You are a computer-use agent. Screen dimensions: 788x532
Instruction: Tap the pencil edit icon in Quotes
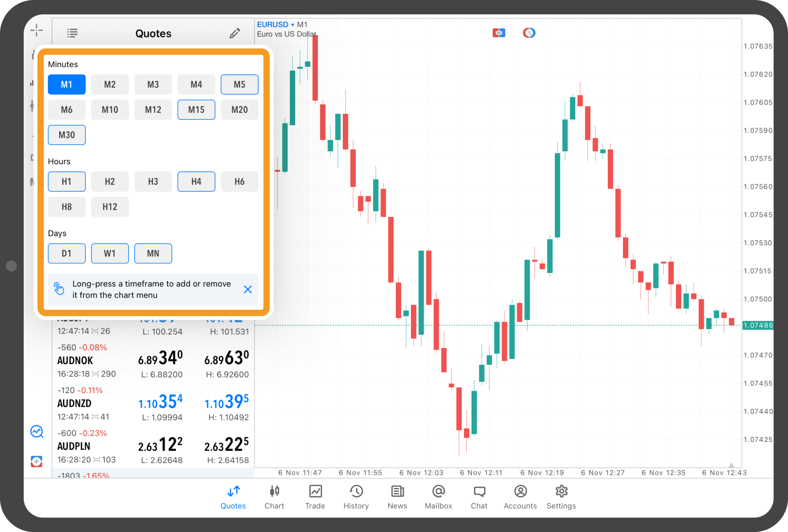pyautogui.click(x=235, y=33)
